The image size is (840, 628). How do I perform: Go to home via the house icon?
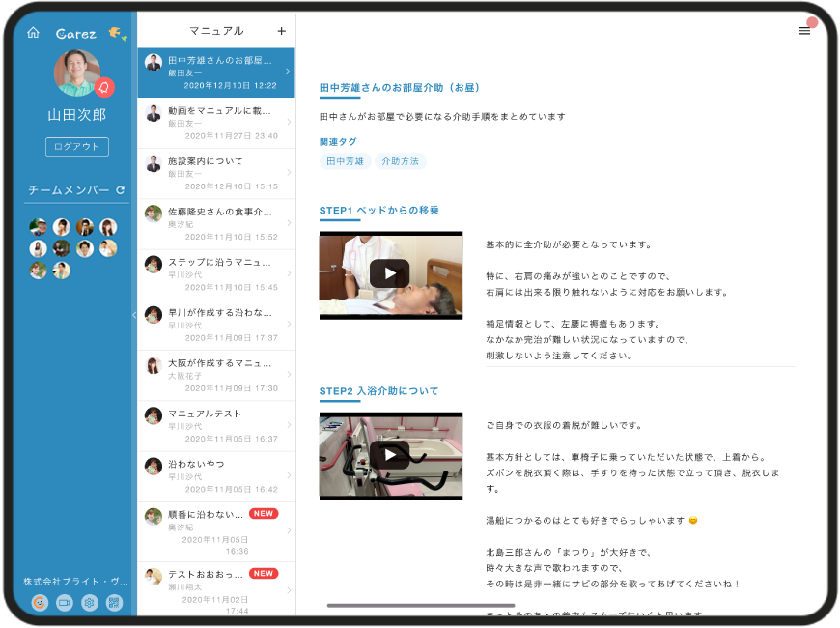pyautogui.click(x=33, y=33)
